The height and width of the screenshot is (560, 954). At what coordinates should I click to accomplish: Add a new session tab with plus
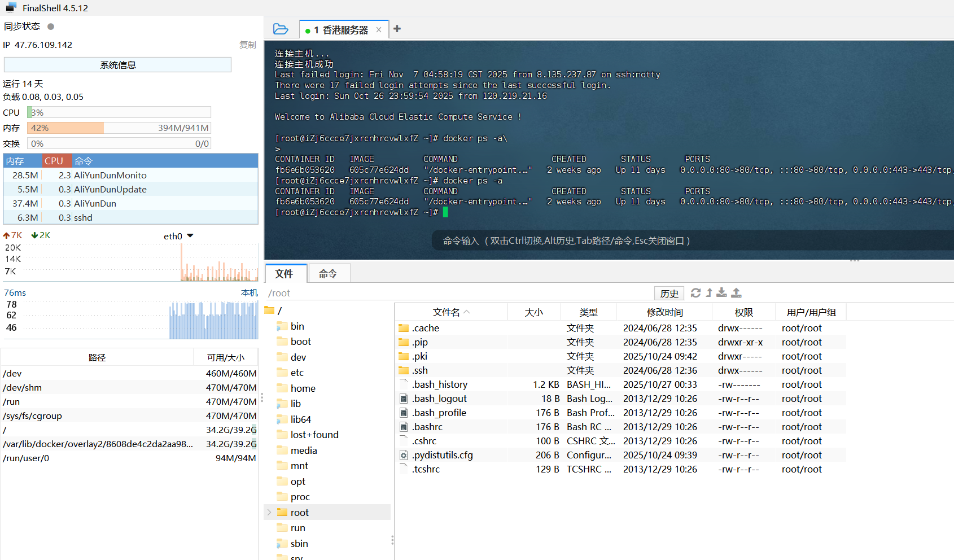[397, 29]
